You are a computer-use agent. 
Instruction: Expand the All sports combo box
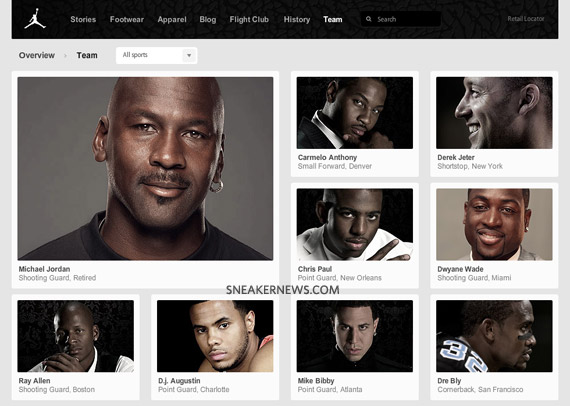tap(156, 56)
